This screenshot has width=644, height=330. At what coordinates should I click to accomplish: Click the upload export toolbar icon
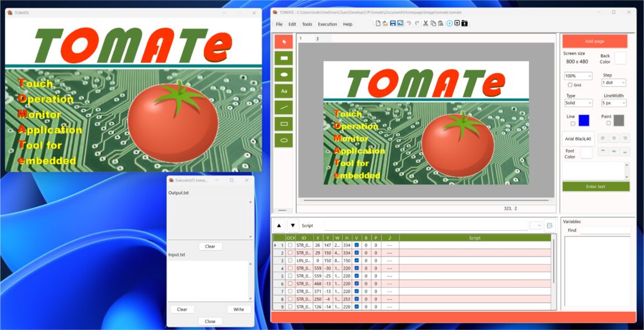point(457,24)
